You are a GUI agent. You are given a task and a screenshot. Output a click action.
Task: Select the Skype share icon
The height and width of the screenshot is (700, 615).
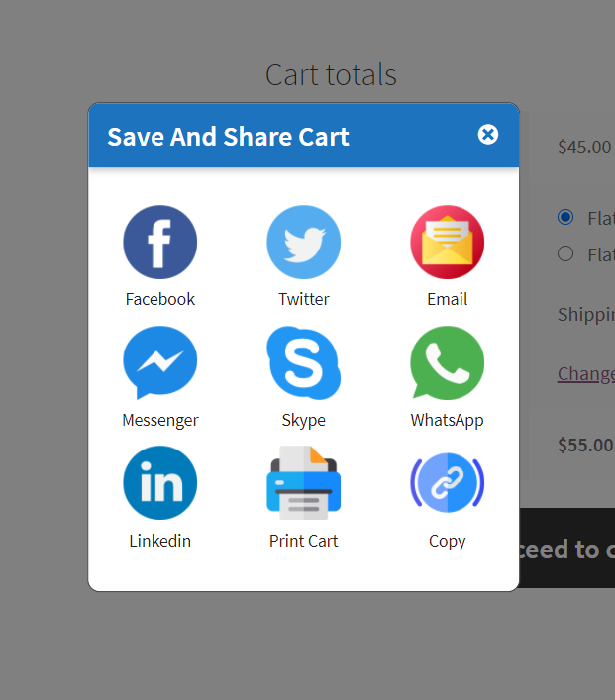coord(304,363)
